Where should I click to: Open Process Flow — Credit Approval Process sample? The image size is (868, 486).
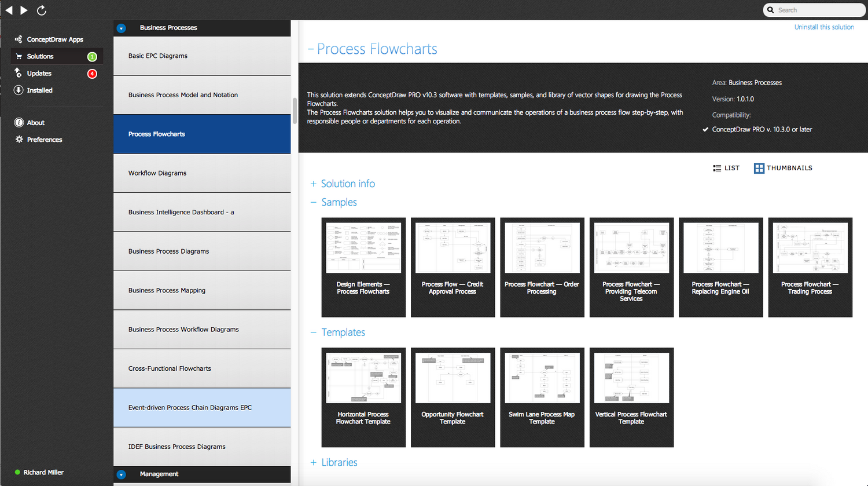pos(453,268)
